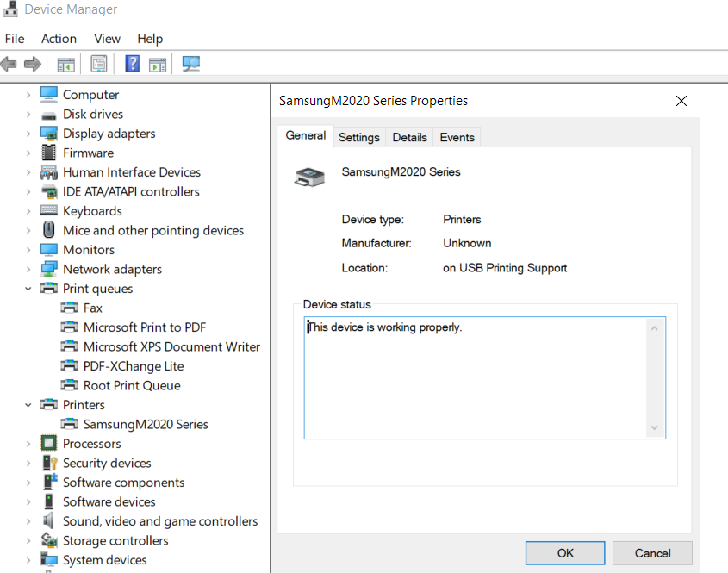
Task: Click the Security devices key icon
Action: pos(49,463)
